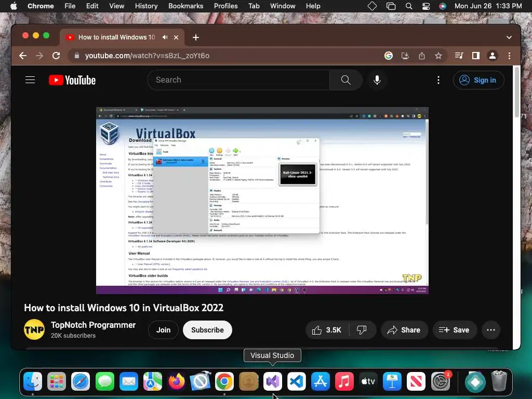The height and width of the screenshot is (399, 532).
Task: Open App Store in the dock
Action: point(320,381)
